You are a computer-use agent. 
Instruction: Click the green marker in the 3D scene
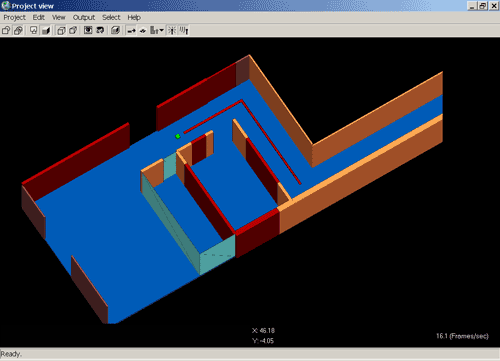(x=178, y=136)
